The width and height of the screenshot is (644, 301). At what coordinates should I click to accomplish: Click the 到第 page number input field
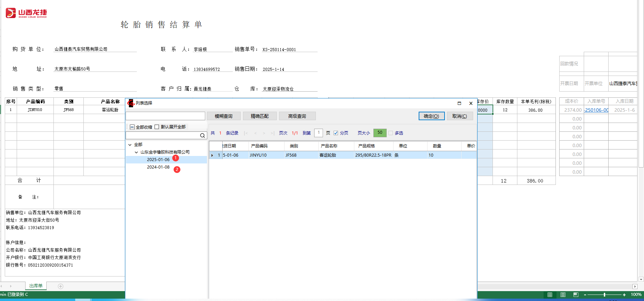click(x=319, y=133)
